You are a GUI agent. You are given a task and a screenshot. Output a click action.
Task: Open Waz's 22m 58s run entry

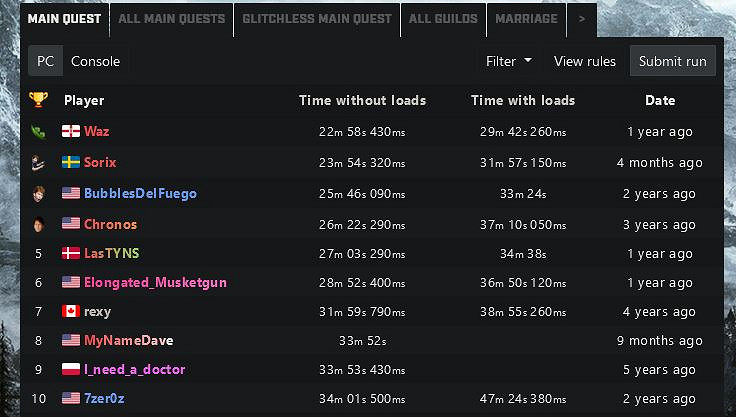(362, 132)
